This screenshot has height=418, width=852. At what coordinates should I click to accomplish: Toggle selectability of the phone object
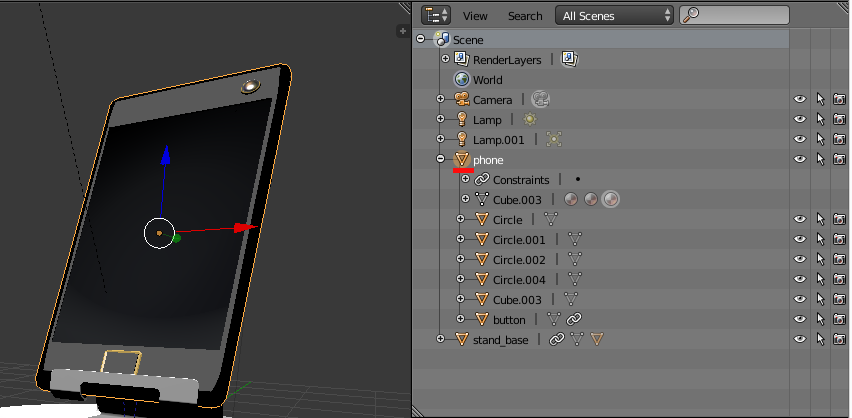click(820, 159)
